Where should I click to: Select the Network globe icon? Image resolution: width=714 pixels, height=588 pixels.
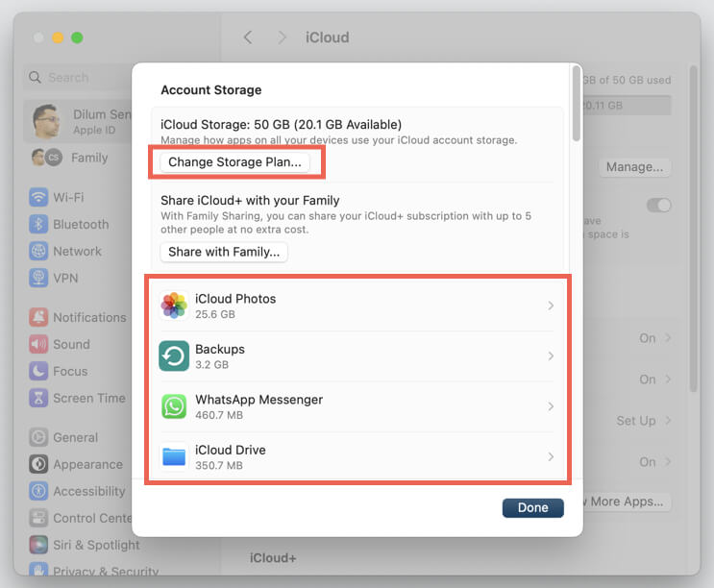click(x=38, y=251)
